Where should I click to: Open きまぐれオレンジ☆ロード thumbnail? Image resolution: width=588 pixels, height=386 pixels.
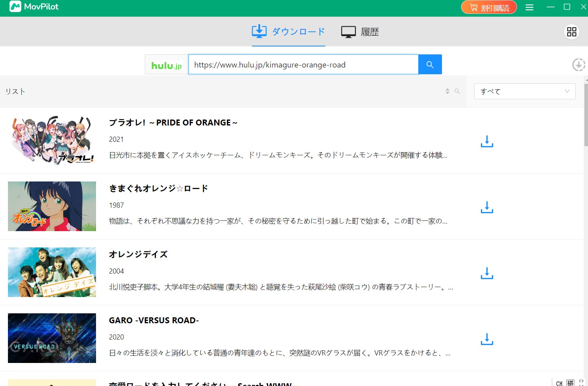[x=52, y=206]
